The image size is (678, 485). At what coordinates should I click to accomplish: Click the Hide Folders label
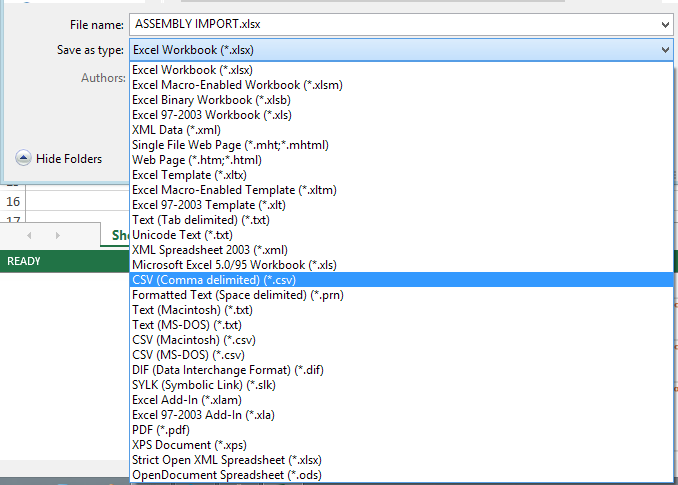click(69, 159)
